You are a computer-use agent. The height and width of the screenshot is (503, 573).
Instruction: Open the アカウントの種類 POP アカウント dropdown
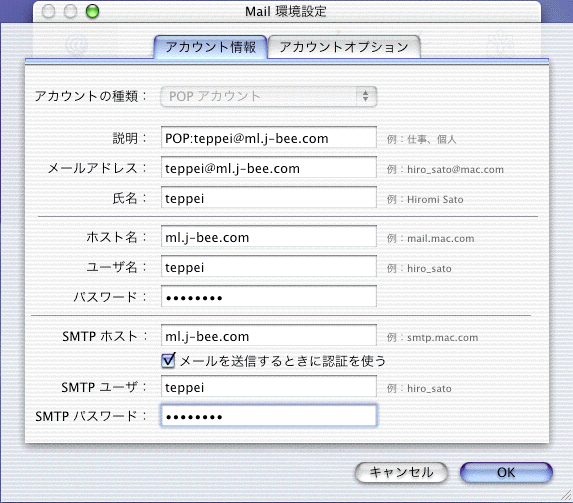pos(269,97)
